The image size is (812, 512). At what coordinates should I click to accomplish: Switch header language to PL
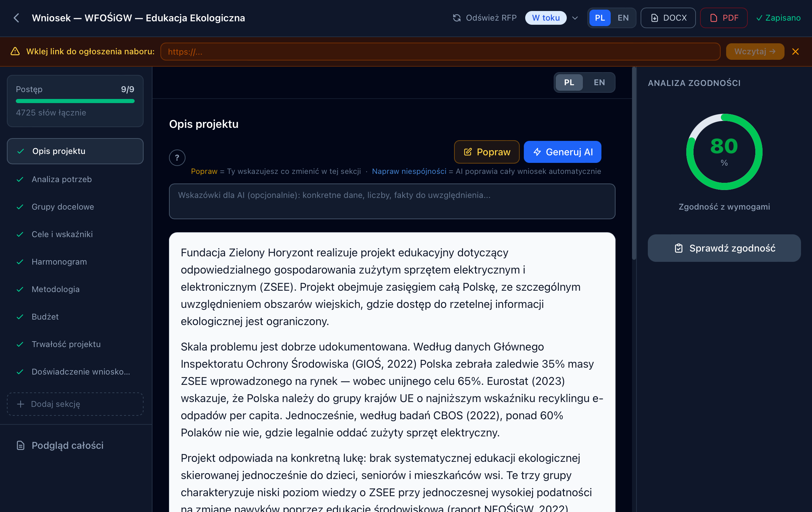(x=600, y=18)
